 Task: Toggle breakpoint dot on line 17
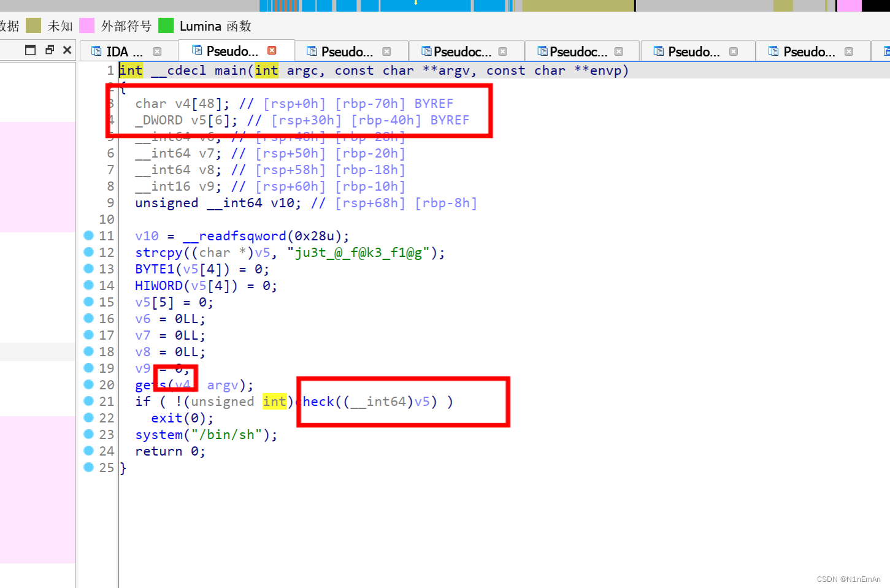click(88, 335)
